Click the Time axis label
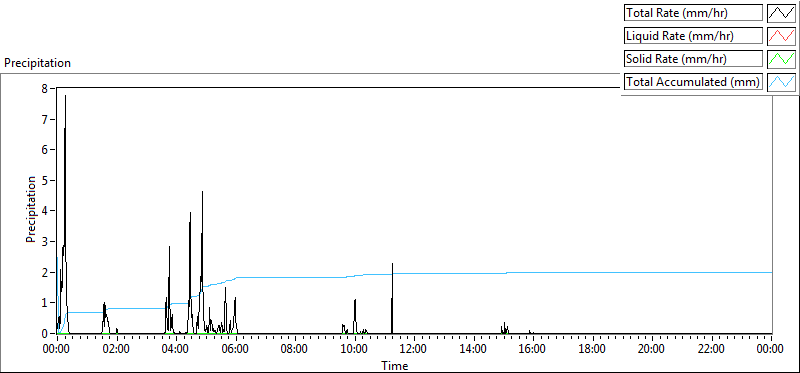 [394, 366]
